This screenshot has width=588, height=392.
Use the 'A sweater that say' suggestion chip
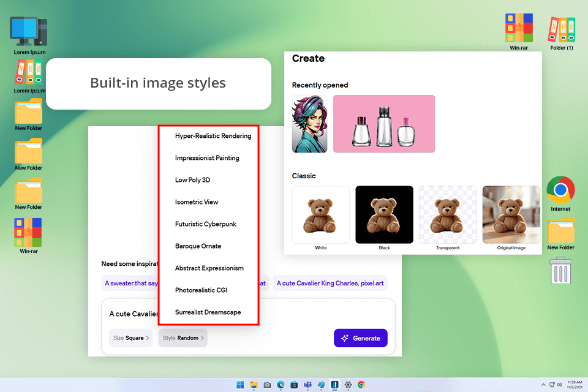click(x=130, y=283)
